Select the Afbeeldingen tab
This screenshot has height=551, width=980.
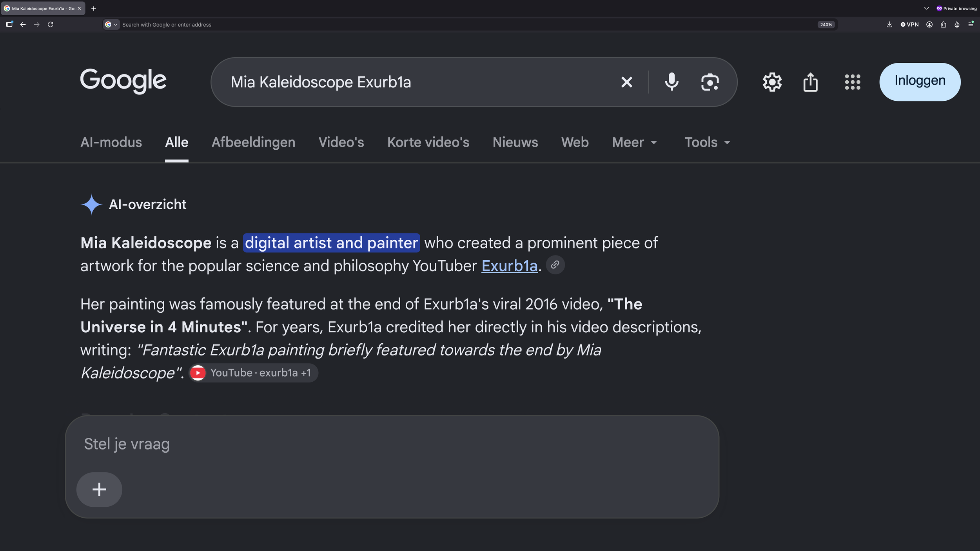[x=253, y=142]
